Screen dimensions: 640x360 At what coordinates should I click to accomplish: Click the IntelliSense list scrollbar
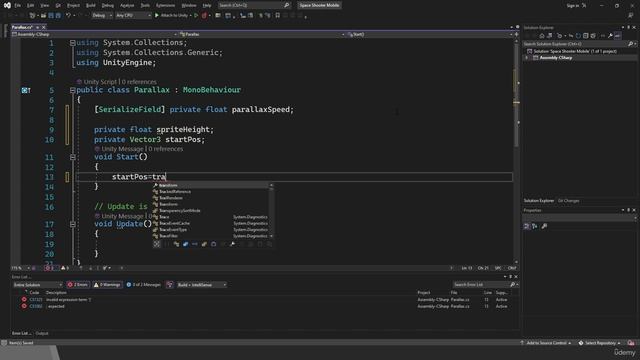[x=271, y=211]
